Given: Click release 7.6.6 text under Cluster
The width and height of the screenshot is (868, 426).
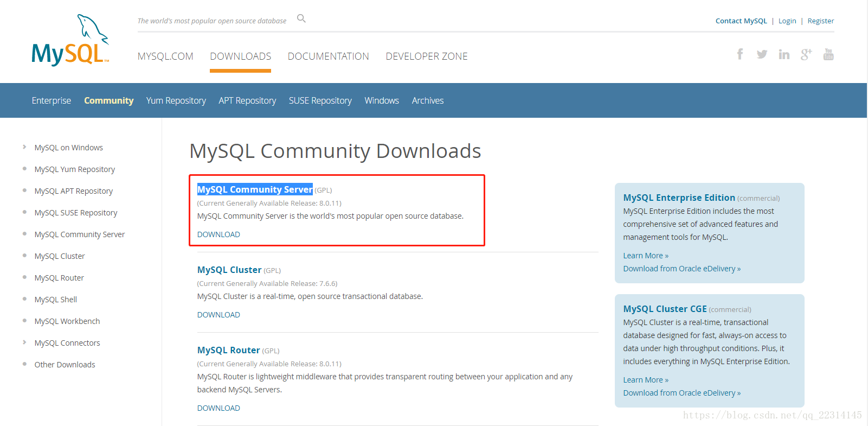Looking at the screenshot, I should [267, 284].
